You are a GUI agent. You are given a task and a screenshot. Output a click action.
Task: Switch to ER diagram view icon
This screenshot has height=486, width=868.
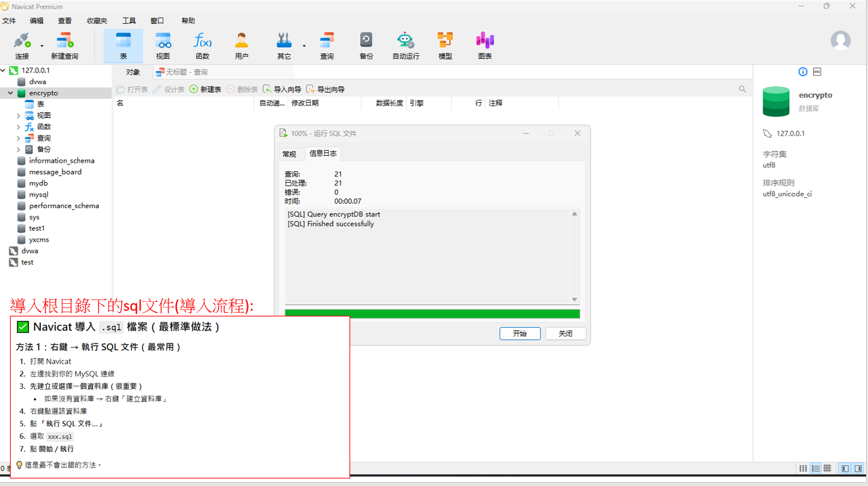828,468
